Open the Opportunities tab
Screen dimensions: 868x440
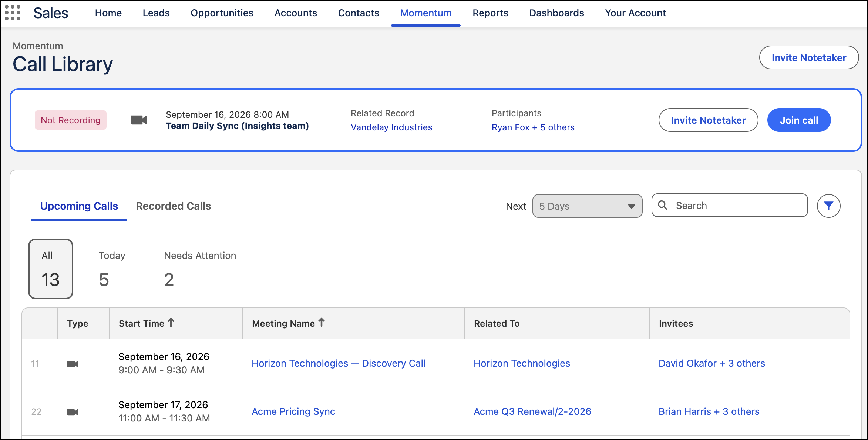pos(222,13)
